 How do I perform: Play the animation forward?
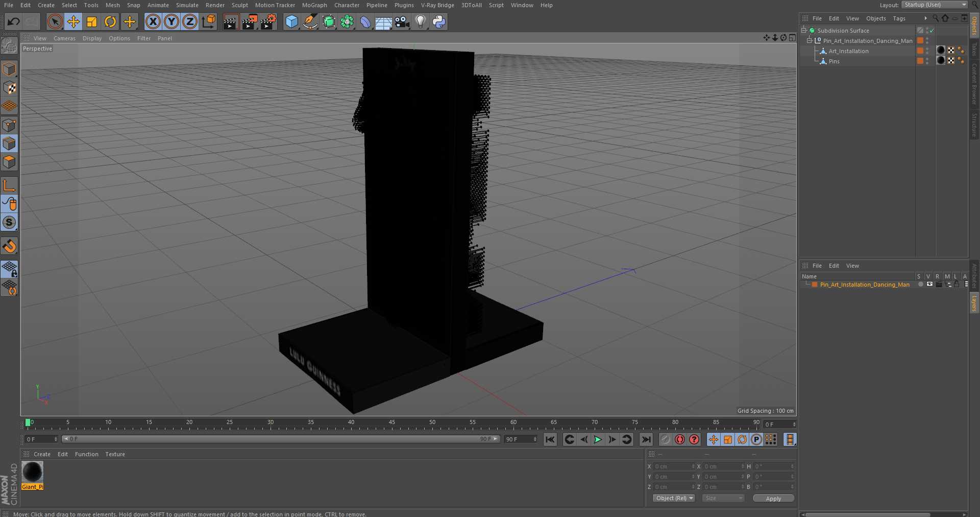(598, 439)
